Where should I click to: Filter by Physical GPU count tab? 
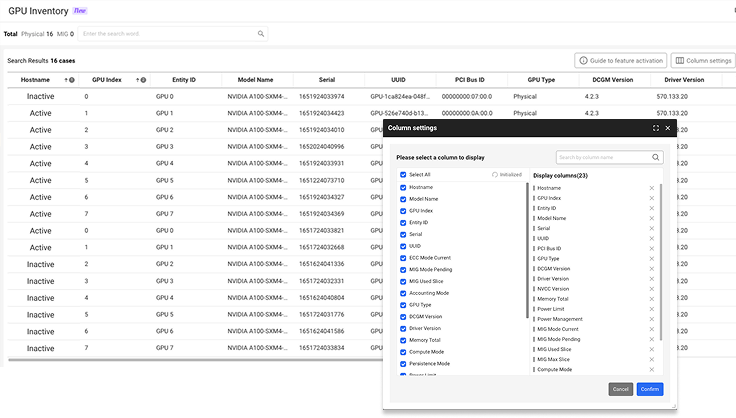pyautogui.click(x=37, y=34)
